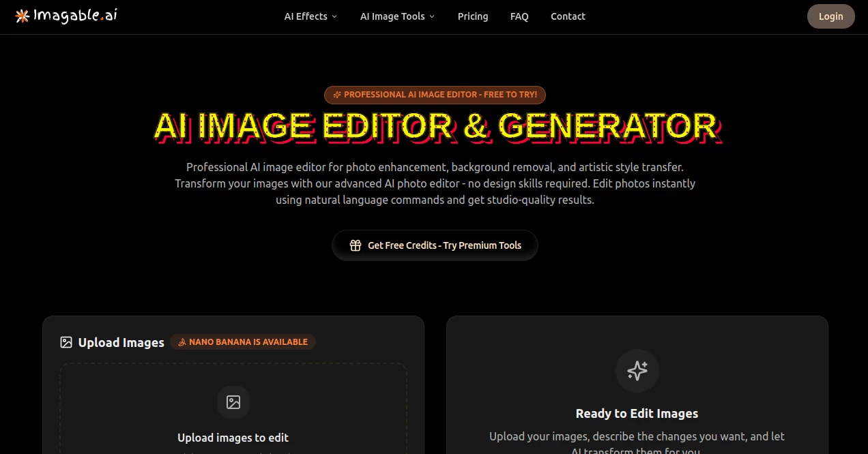The image size is (868, 454).
Task: Expand the AI Image Tools menu
Action: (397, 16)
